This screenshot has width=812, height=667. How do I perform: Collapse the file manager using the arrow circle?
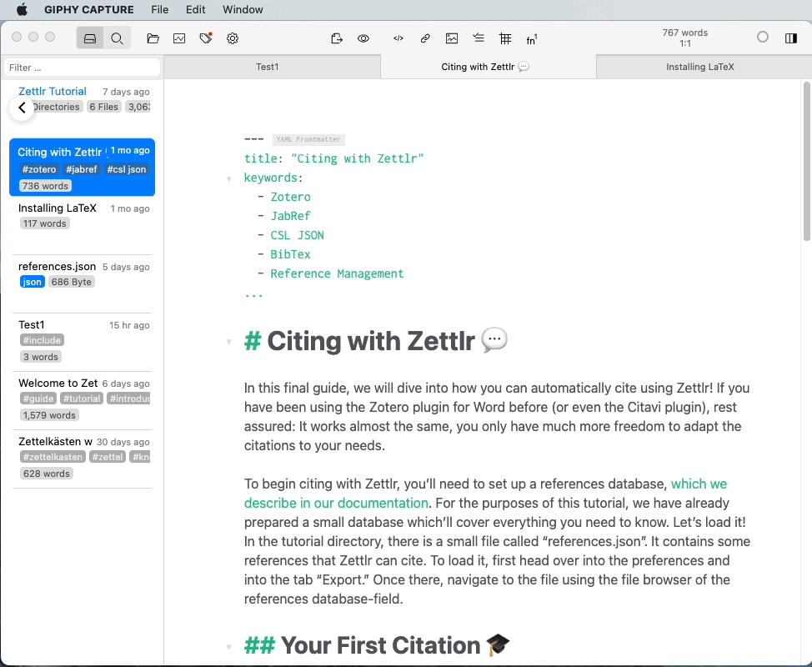22,108
